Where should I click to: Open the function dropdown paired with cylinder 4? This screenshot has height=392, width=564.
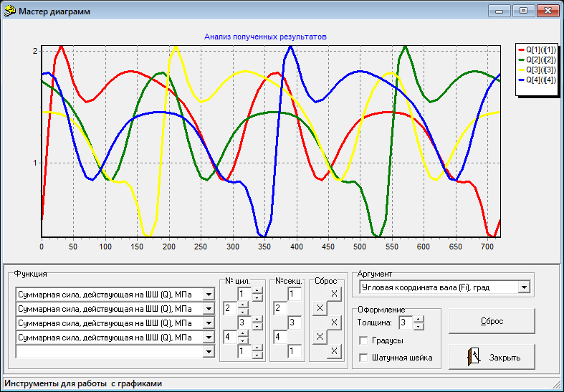click(x=209, y=338)
